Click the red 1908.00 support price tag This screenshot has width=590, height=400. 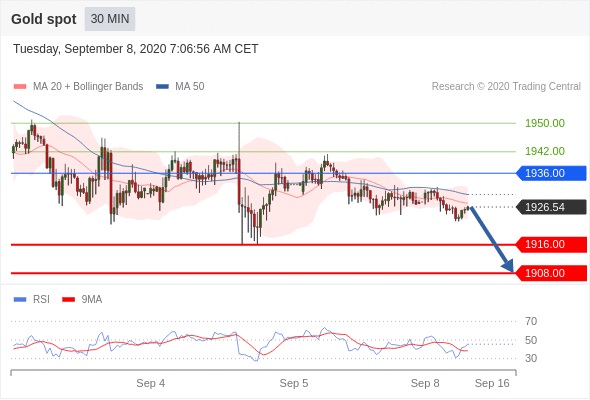click(551, 273)
